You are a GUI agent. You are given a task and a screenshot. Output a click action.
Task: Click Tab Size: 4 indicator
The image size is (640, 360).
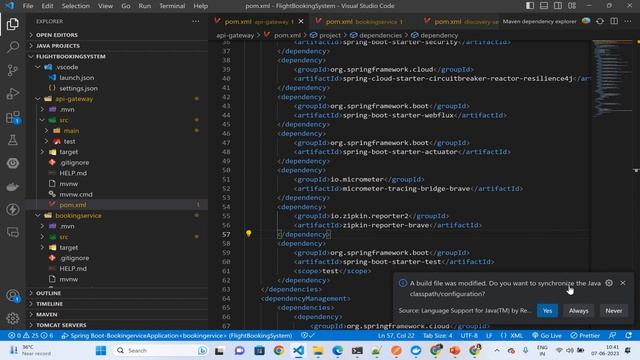pyautogui.click(x=438, y=336)
